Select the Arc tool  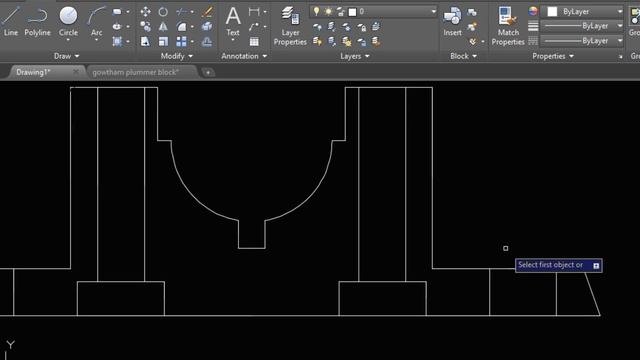[96, 21]
